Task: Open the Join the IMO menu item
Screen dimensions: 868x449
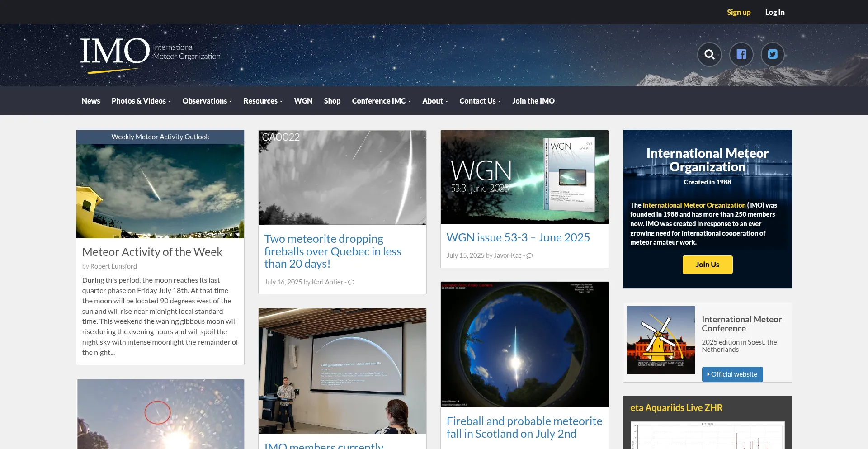Action: pyautogui.click(x=533, y=101)
